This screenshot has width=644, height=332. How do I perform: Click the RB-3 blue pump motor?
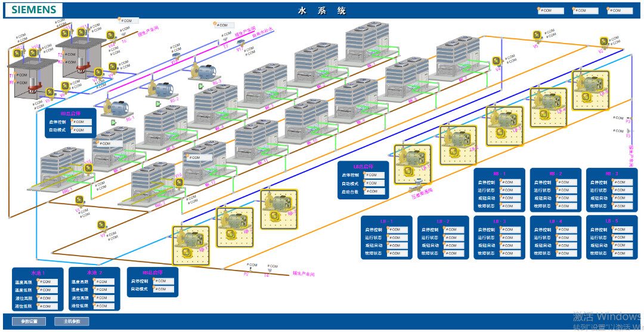click(x=206, y=71)
